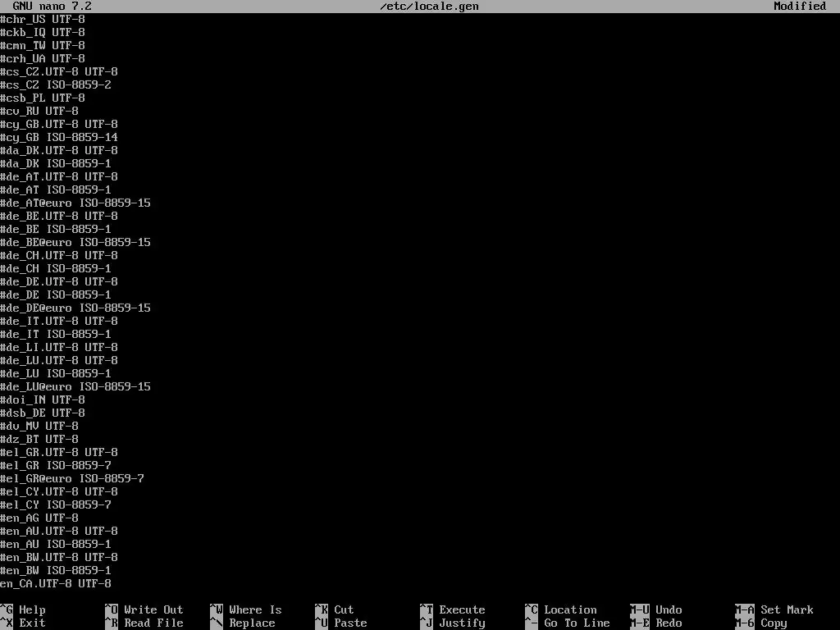Image resolution: width=840 pixels, height=630 pixels.
Task: Place cursor on line #de_DE.UTF-8 UTF-8
Action: click(x=59, y=282)
